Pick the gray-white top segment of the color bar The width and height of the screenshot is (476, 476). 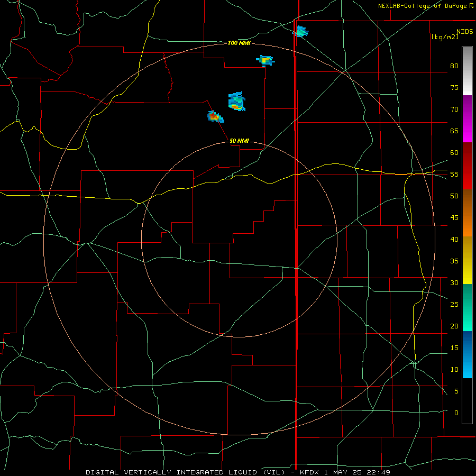point(467,71)
